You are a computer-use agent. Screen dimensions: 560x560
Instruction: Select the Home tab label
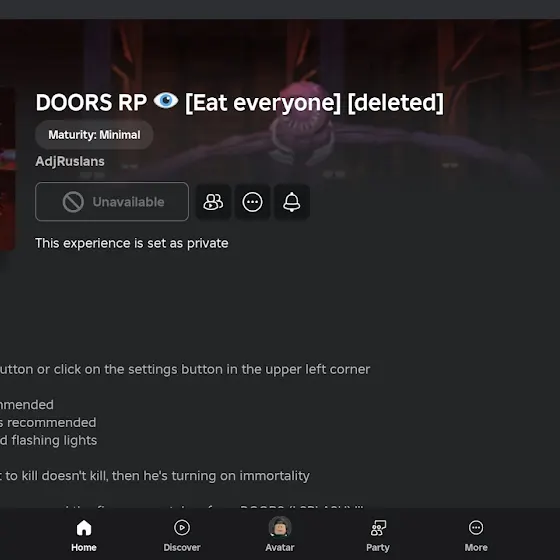[x=84, y=547]
